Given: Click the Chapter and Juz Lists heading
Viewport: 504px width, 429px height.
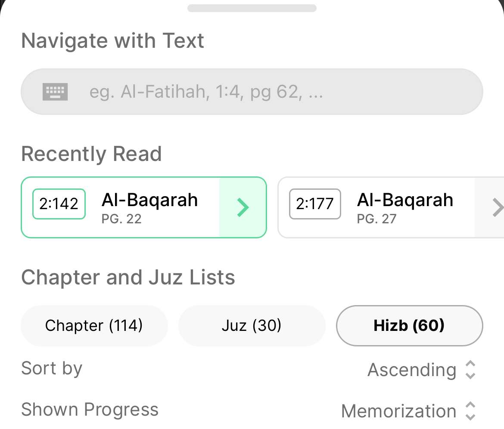Looking at the screenshot, I should (x=128, y=278).
